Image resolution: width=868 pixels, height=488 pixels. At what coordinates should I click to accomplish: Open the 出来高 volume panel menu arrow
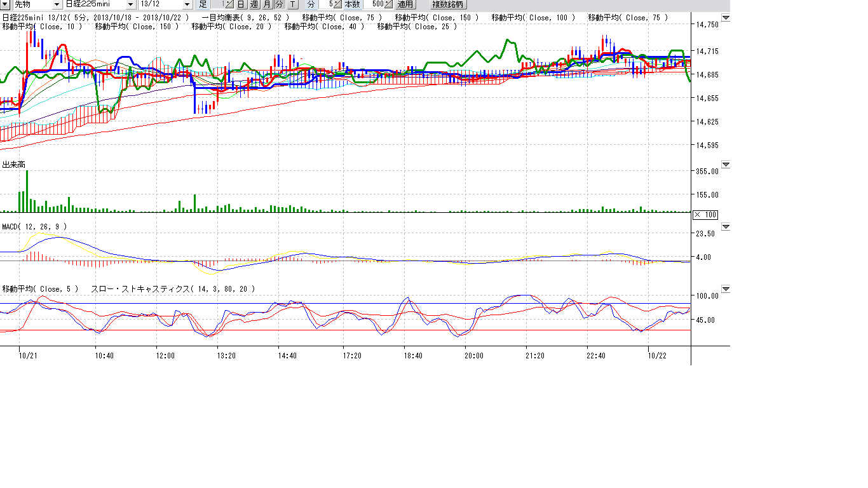(x=726, y=165)
